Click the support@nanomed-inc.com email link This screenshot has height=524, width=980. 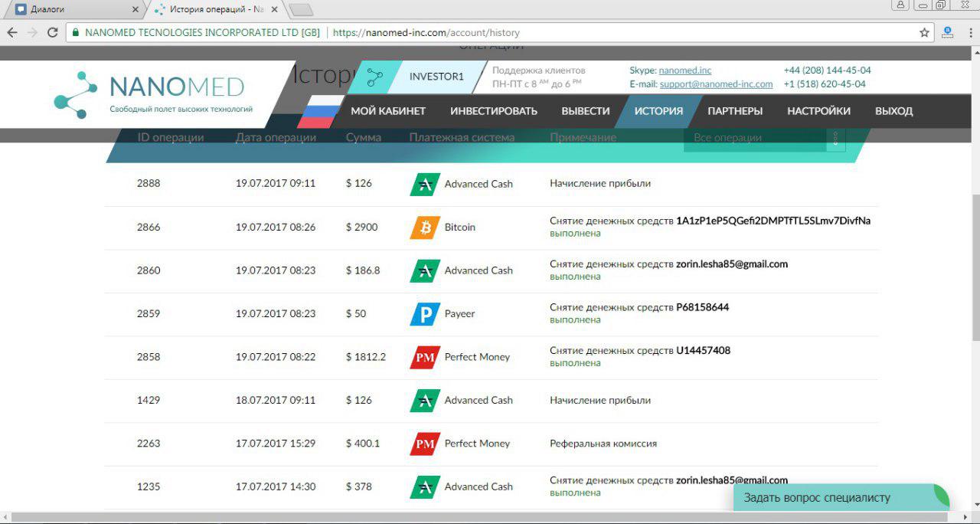coord(716,84)
